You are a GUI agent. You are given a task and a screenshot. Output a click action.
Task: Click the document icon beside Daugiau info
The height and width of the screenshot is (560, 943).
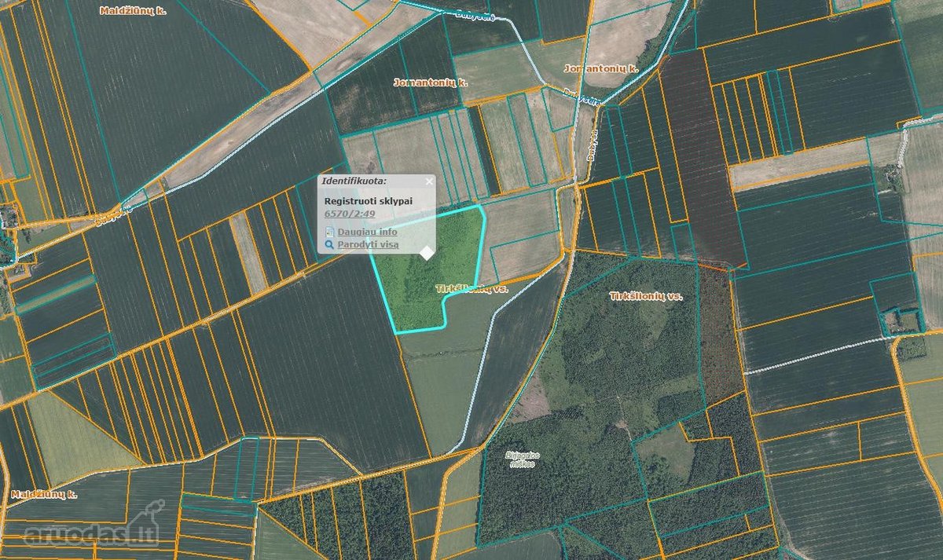330,232
